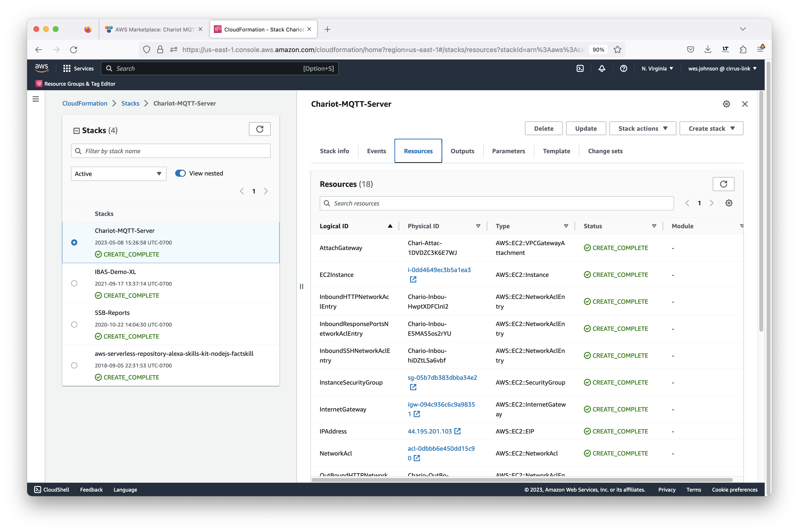Open the Stacks breadcrumb link
The width and height of the screenshot is (799, 532).
(130, 103)
